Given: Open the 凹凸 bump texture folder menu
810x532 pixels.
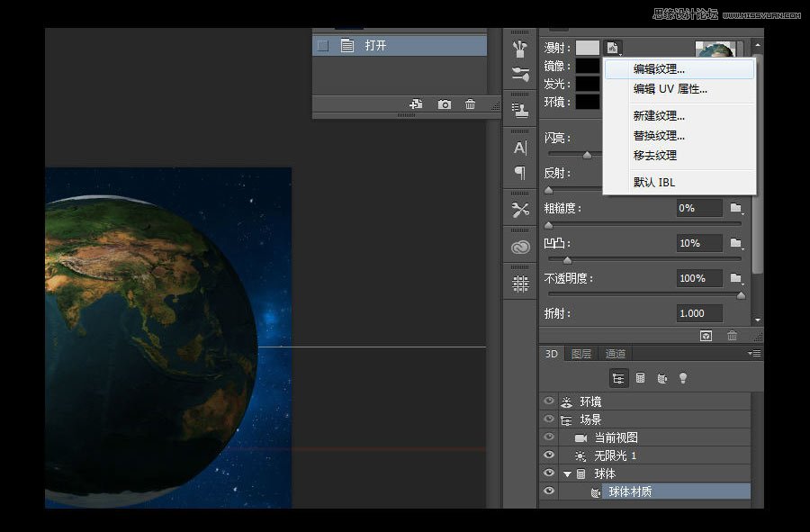Looking at the screenshot, I should pyautogui.click(x=736, y=243).
